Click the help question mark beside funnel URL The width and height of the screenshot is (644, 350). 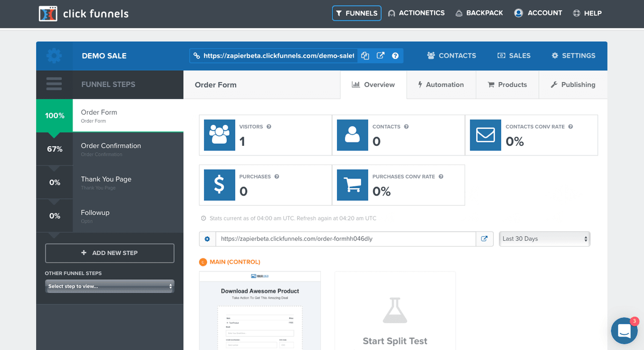396,56
